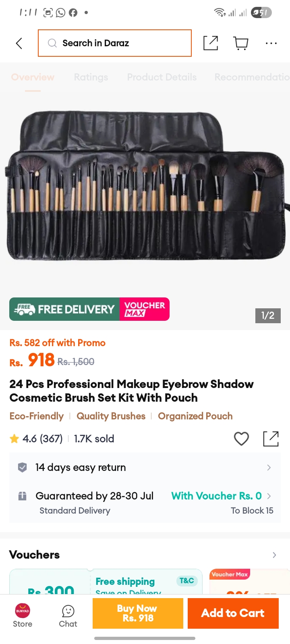Switch to the Ratings tab
This screenshot has height=644, width=290.
tap(91, 77)
